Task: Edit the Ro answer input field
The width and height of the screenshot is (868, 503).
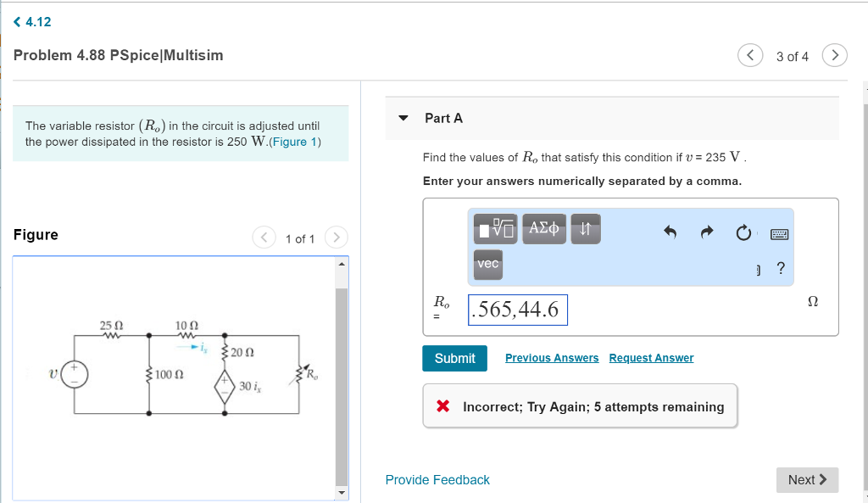Action: pyautogui.click(x=518, y=310)
